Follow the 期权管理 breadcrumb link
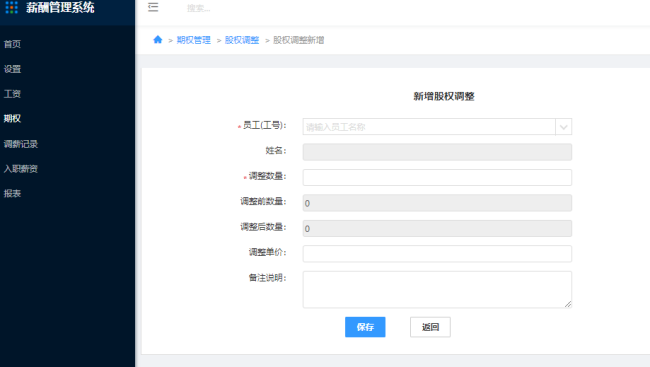Screen dimensions: 650x367 click(x=194, y=40)
